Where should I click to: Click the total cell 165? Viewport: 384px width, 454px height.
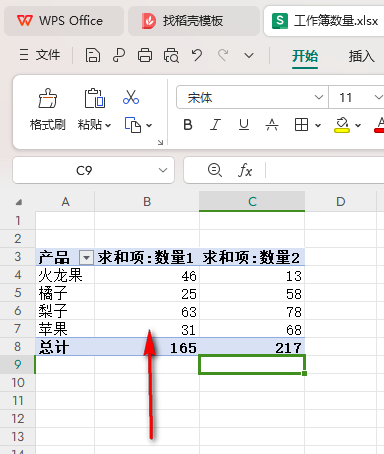click(147, 347)
